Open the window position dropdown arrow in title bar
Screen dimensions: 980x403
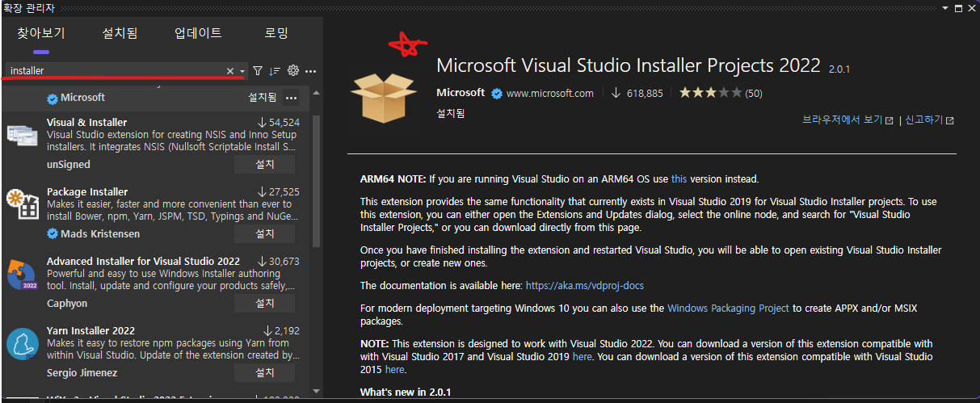946,7
